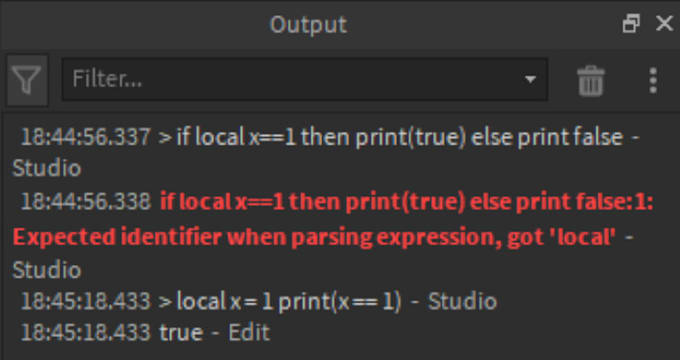Focus the Filter... text field
Viewport: 680px width, 360px height.
304,79
